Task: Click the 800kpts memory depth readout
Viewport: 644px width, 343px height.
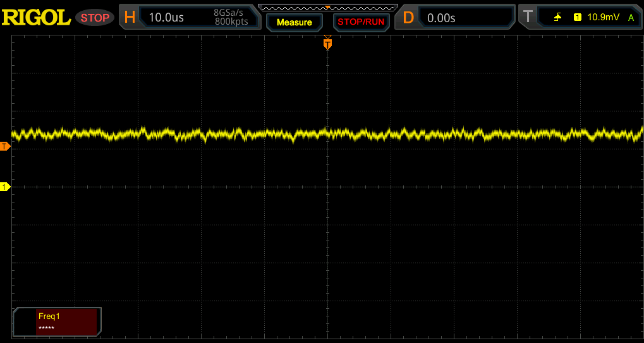Action: (231, 22)
